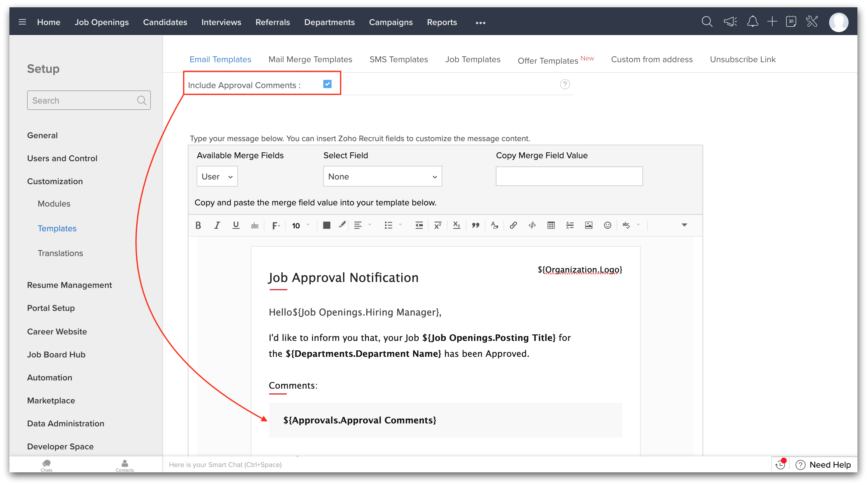Click the Copy Merge Field Value box
The image size is (868, 485).
coord(569,176)
